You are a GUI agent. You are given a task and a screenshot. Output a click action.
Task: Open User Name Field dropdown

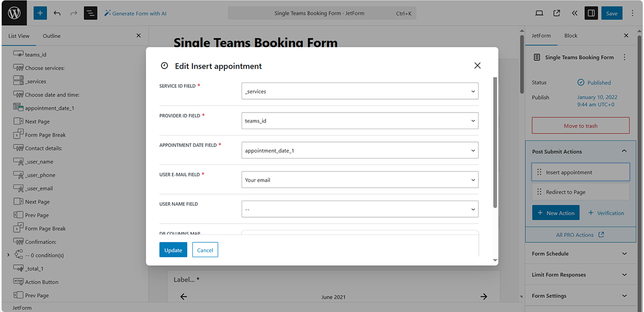pos(360,209)
